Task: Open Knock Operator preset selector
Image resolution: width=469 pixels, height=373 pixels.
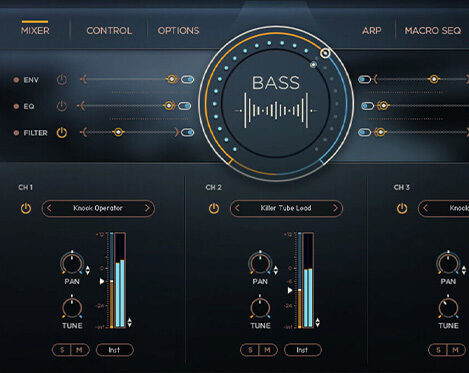Action: point(98,208)
